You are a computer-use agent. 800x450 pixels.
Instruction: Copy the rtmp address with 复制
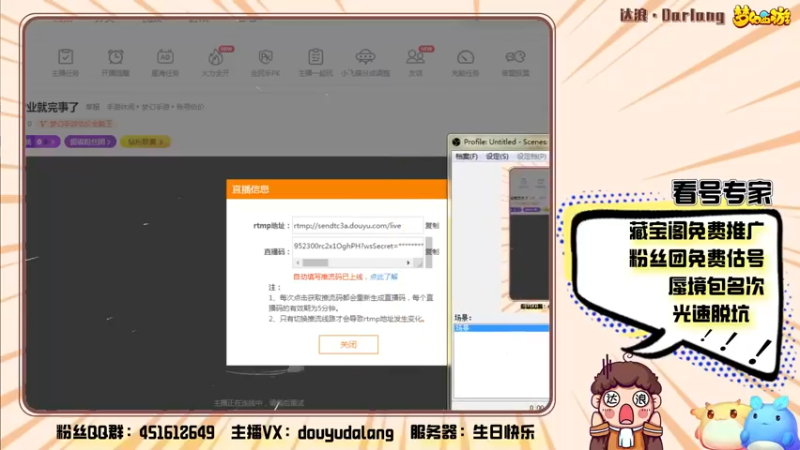click(x=432, y=226)
